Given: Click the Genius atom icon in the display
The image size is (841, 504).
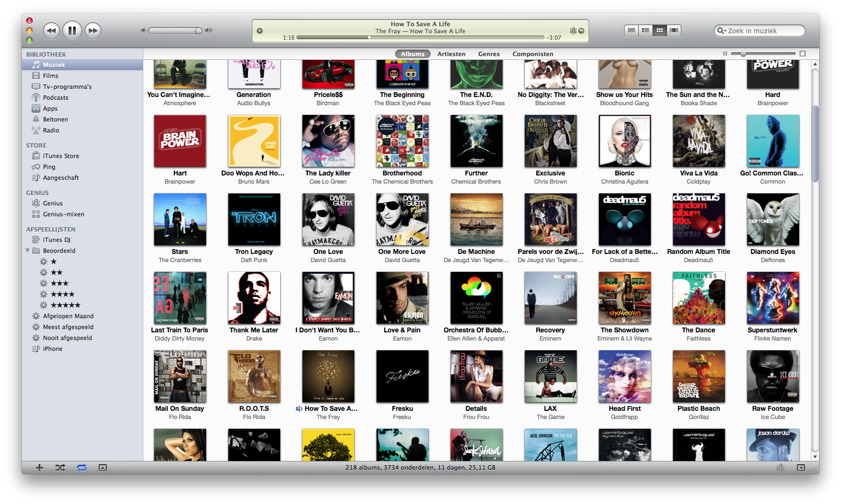Looking at the screenshot, I should [x=573, y=31].
